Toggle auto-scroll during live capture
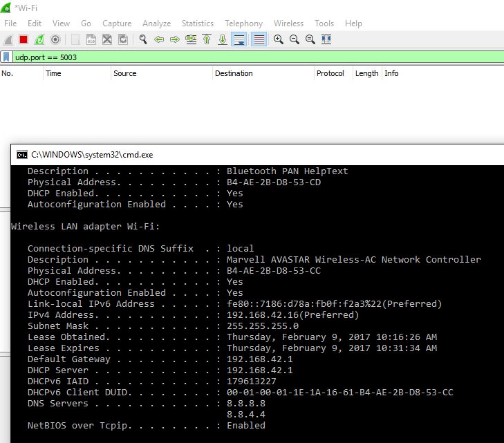The image size is (504, 443). (239, 39)
